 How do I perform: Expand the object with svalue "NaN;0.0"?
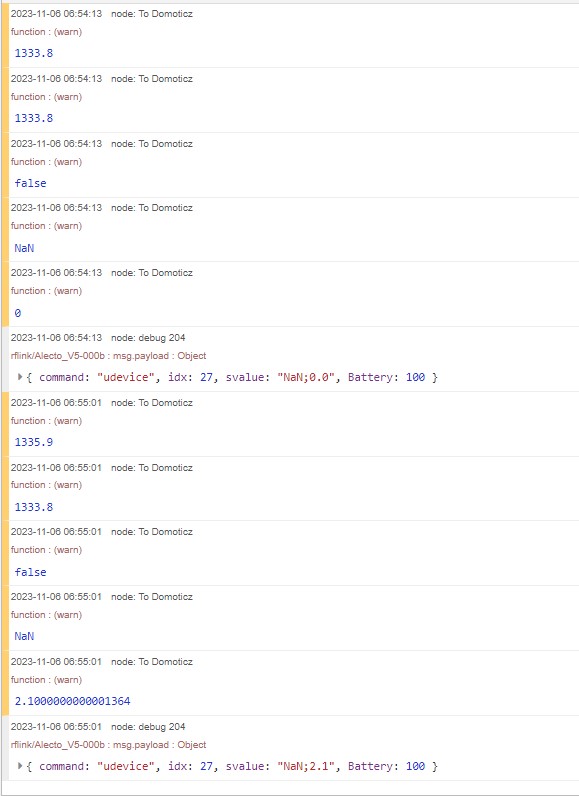(20, 377)
